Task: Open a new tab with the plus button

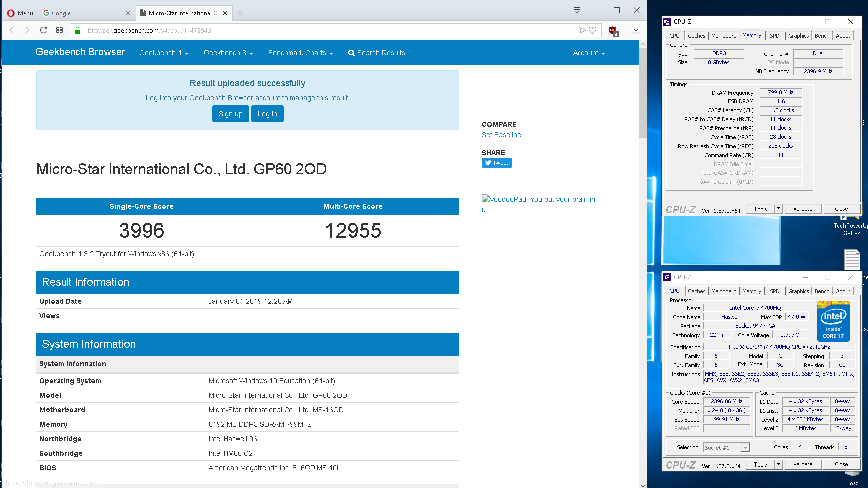Action: pyautogui.click(x=240, y=13)
